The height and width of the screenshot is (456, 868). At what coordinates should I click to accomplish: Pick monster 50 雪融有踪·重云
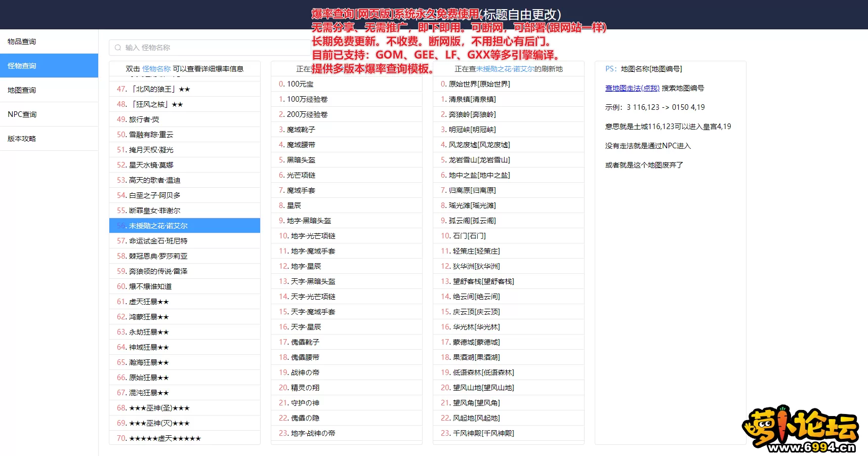pyautogui.click(x=185, y=135)
